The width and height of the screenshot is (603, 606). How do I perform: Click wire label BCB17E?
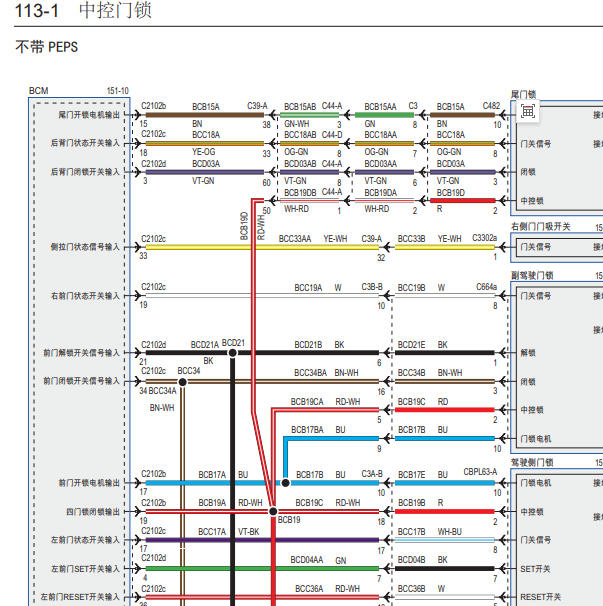click(x=411, y=475)
